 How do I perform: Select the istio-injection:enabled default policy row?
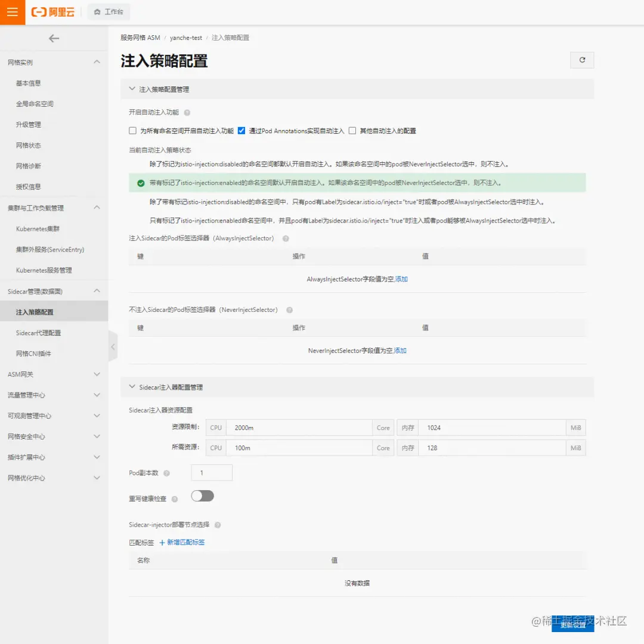pos(357,183)
